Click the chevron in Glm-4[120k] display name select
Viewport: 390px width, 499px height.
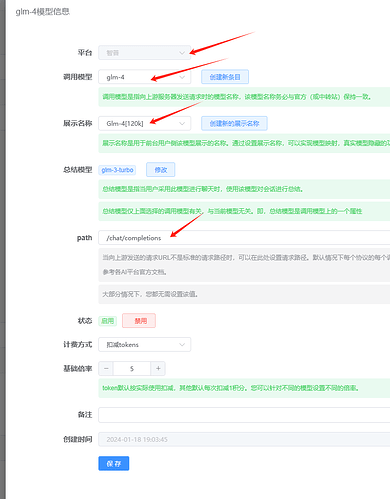pyautogui.click(x=182, y=123)
